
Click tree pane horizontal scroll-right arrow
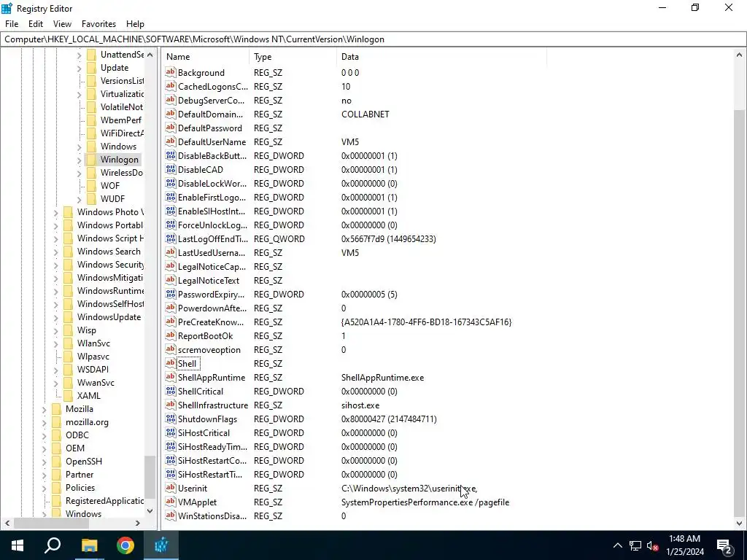pyautogui.click(x=138, y=523)
